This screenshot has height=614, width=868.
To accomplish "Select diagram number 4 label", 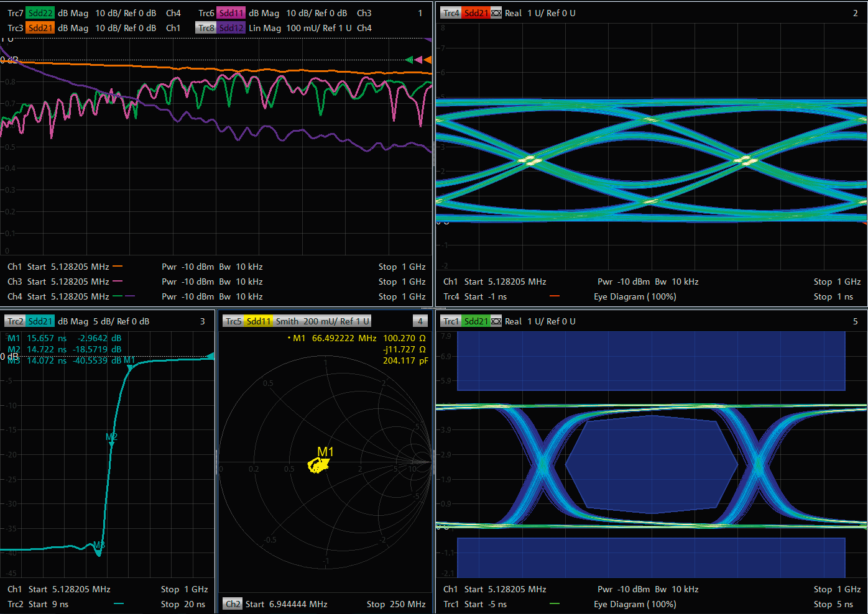I will [420, 321].
